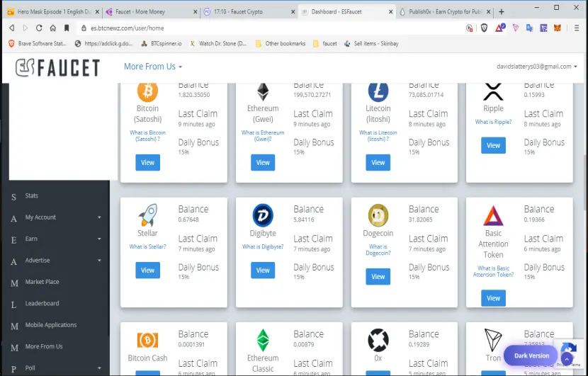Click the browser forward arrow
Image resolution: width=588 pixels, height=376 pixels.
click(x=25, y=28)
